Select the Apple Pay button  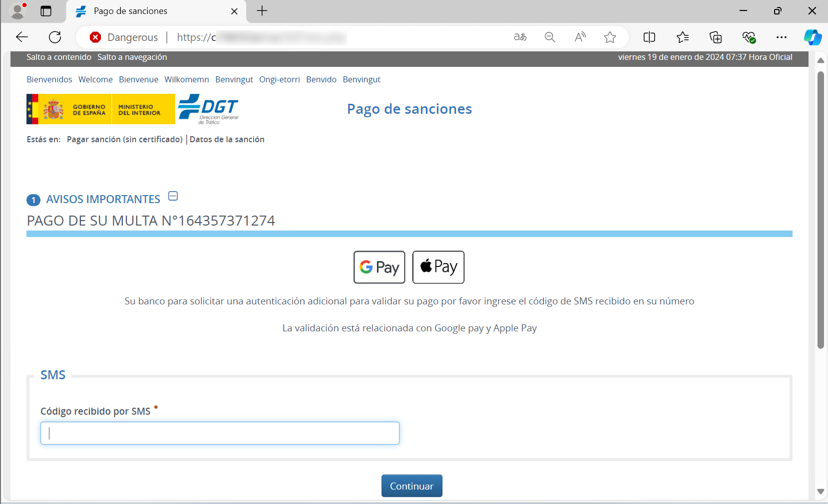point(438,267)
